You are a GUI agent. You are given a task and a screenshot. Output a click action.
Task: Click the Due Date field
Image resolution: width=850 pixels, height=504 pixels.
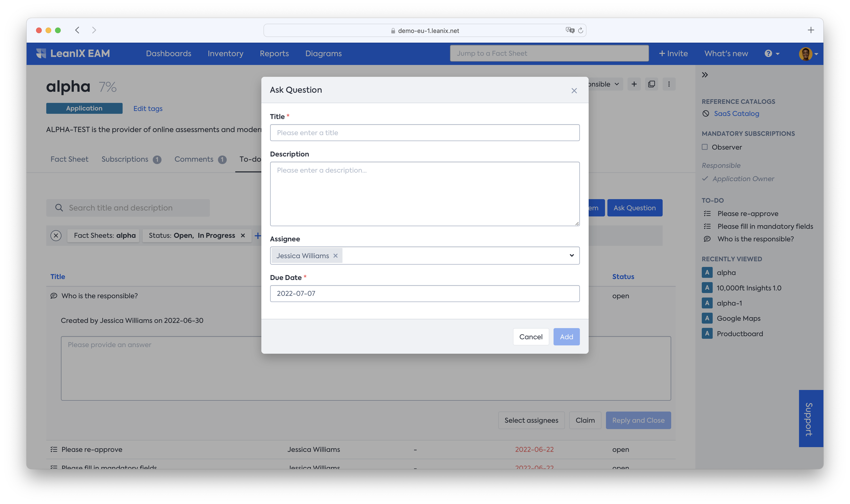pos(425,293)
